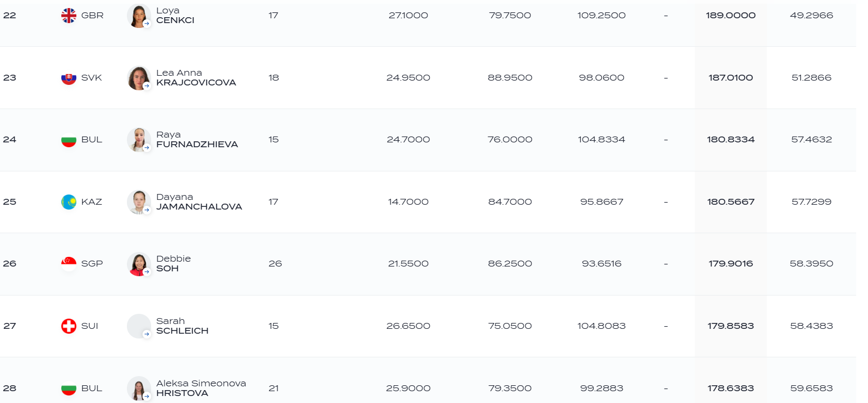Open Aleksa Simeonova HRISTOVA's profile link
868x403 pixels.
tap(201, 388)
